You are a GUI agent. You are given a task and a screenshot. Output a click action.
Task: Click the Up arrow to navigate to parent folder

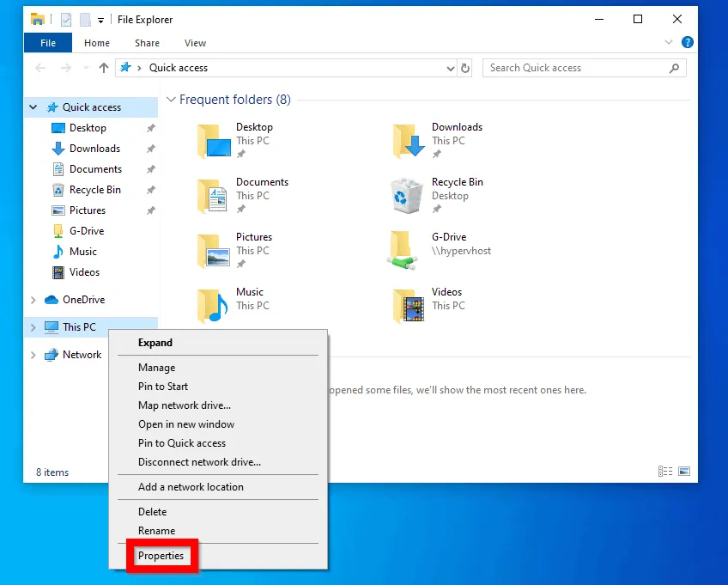click(104, 68)
